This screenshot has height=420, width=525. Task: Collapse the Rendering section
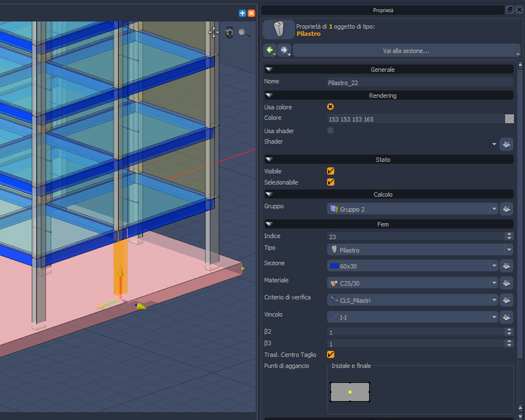pos(269,95)
